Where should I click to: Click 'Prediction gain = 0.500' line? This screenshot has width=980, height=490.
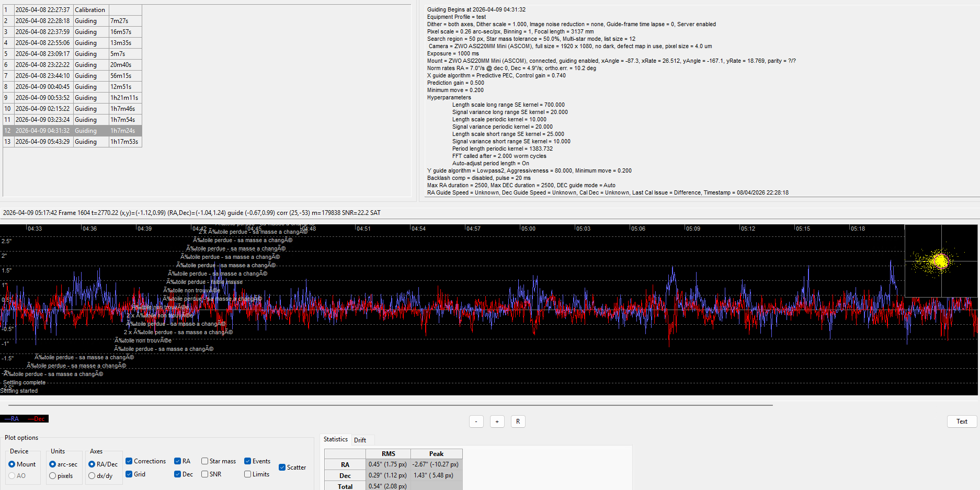(x=455, y=83)
